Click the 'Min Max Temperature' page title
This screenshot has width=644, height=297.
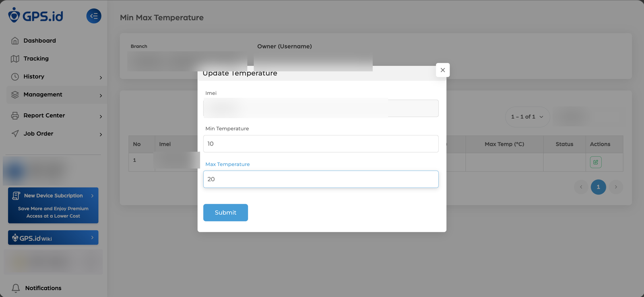[162, 18]
